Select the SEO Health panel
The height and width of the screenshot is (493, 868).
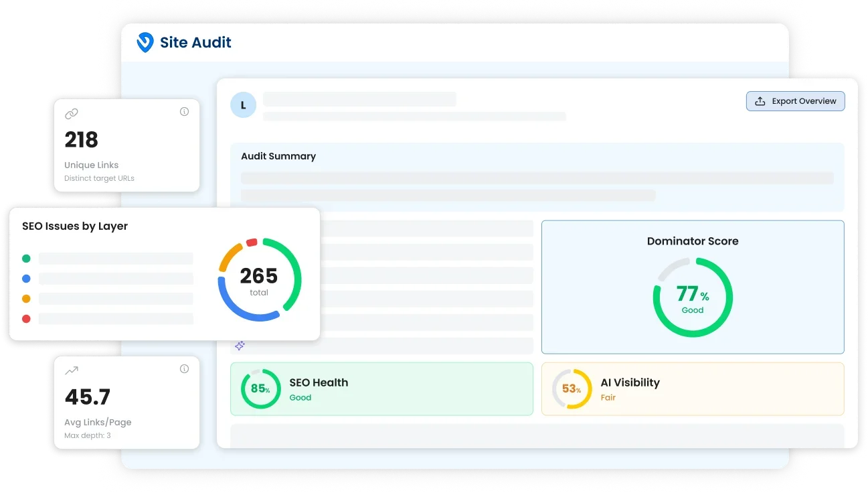(x=381, y=389)
